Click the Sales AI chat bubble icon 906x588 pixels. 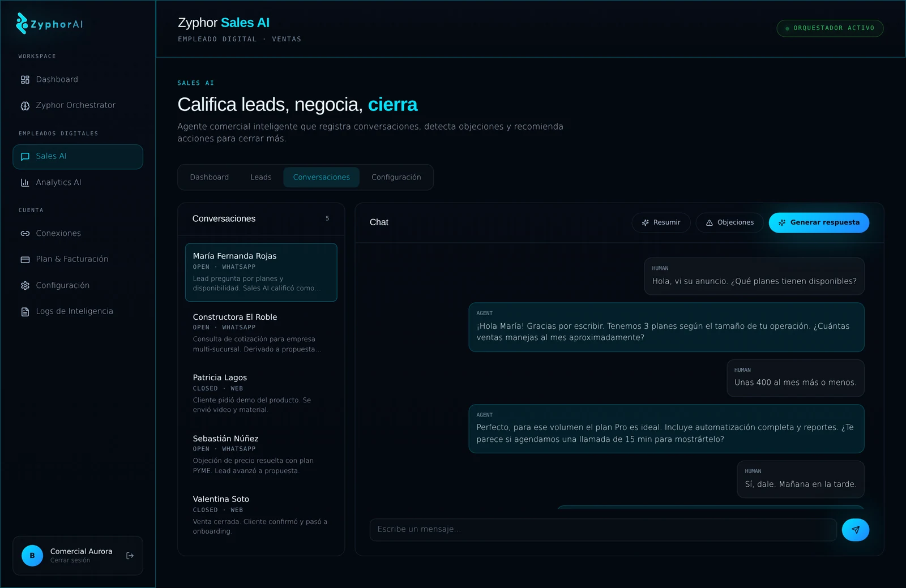tap(25, 157)
